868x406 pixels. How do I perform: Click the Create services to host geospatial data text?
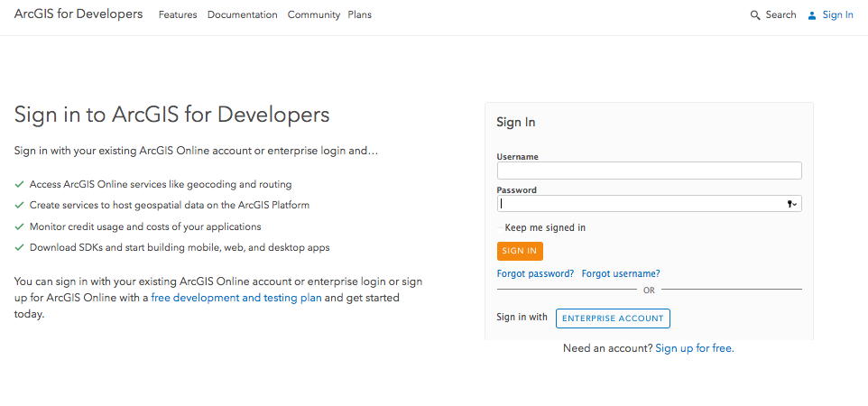click(x=170, y=205)
